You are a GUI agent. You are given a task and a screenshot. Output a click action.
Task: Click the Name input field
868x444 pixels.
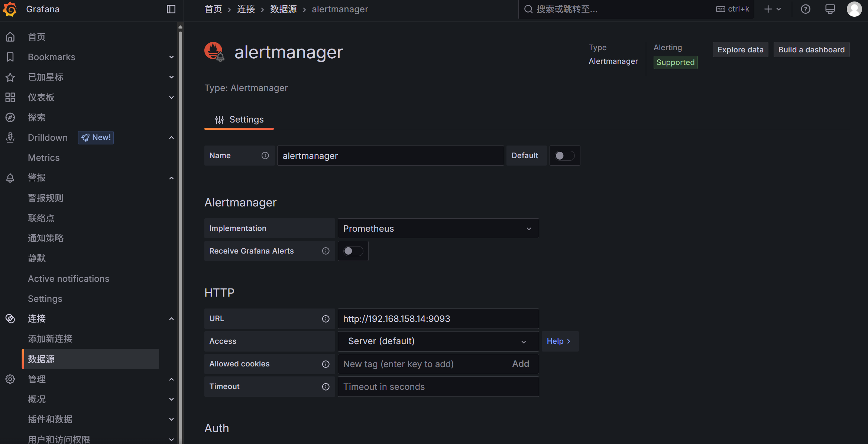(391, 156)
